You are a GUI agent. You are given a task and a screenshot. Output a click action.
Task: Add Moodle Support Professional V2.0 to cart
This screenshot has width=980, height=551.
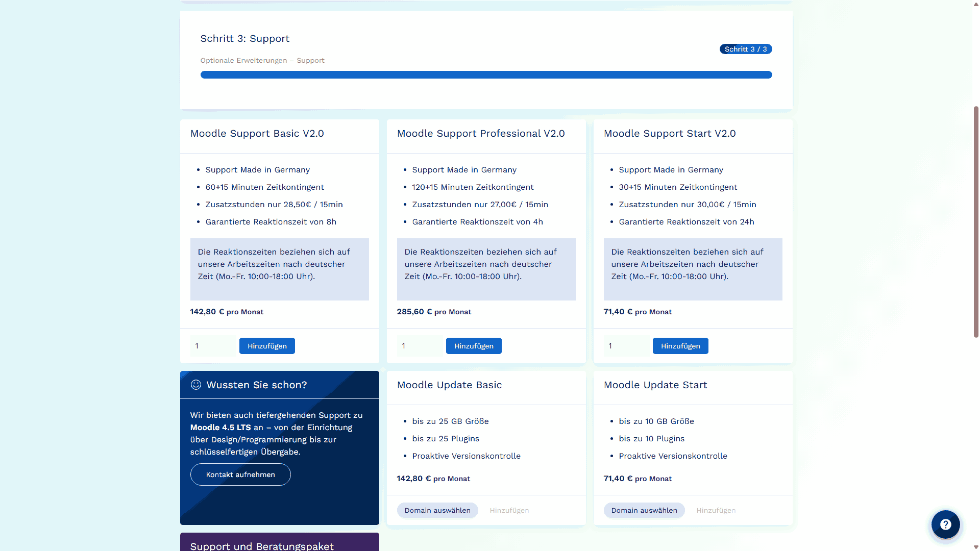(x=474, y=346)
